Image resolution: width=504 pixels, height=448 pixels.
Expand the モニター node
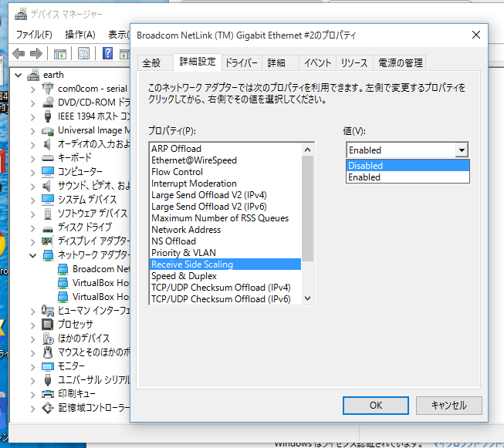tap(32, 367)
